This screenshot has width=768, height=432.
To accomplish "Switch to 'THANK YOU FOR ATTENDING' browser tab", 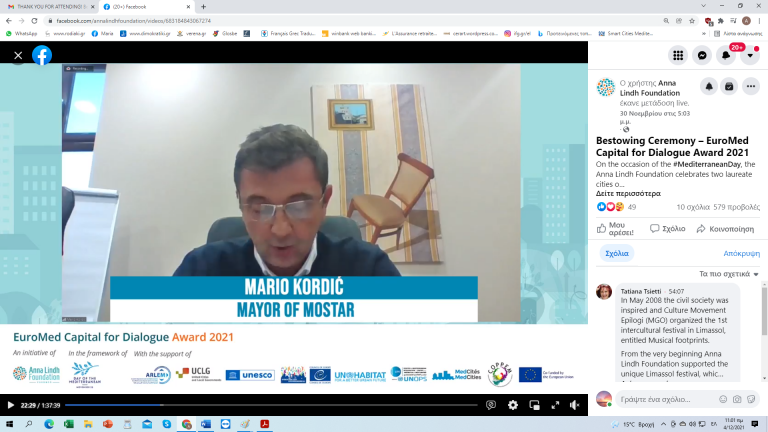I will pyautogui.click(x=48, y=6).
